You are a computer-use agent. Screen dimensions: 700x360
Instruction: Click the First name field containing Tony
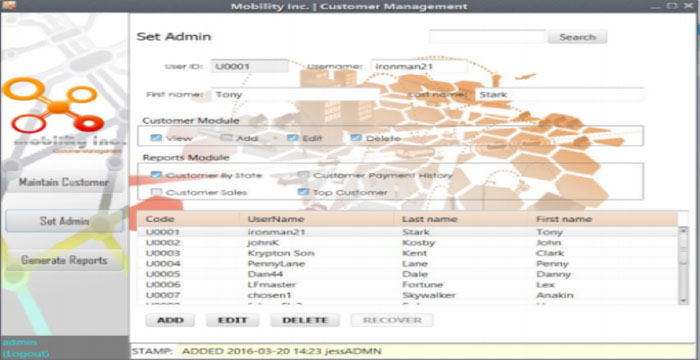pos(295,95)
